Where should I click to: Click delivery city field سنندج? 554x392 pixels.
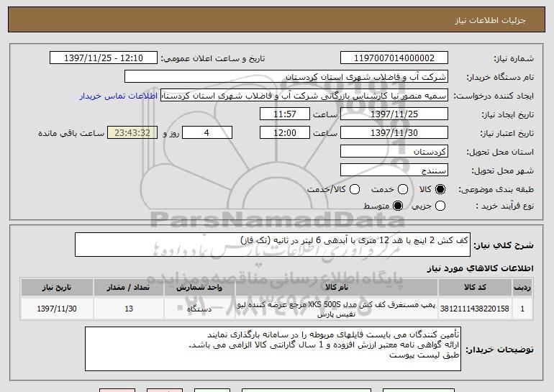(394, 170)
